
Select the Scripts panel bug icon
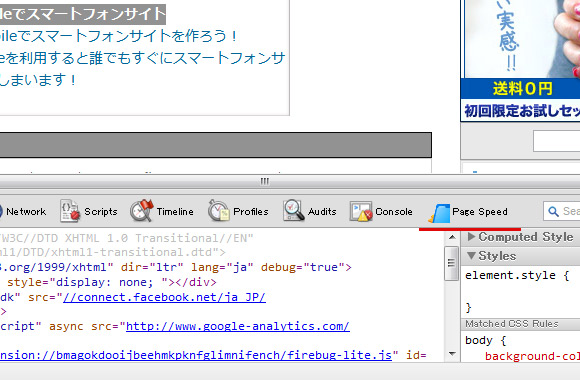(x=70, y=211)
